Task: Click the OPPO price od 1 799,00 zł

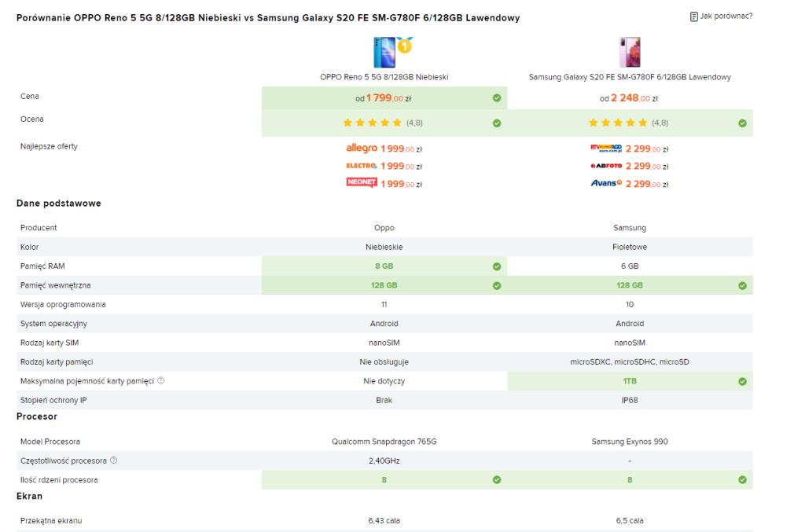Action: pos(384,98)
